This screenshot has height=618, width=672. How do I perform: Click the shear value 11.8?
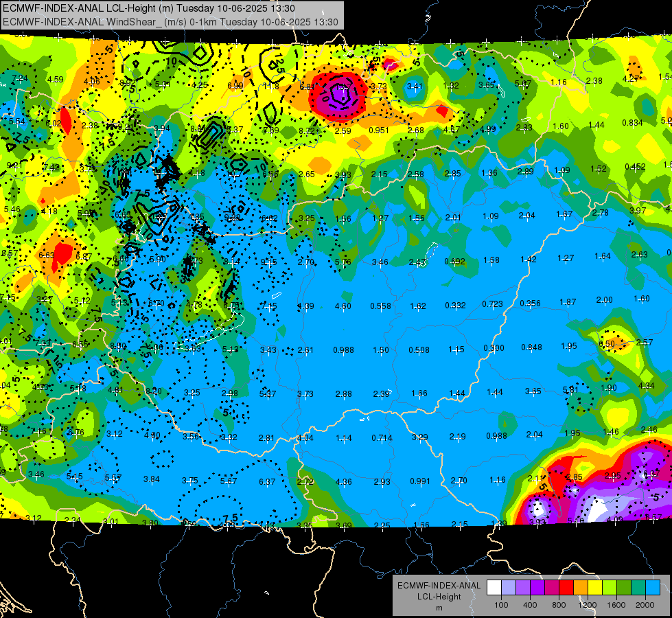coord(270,87)
